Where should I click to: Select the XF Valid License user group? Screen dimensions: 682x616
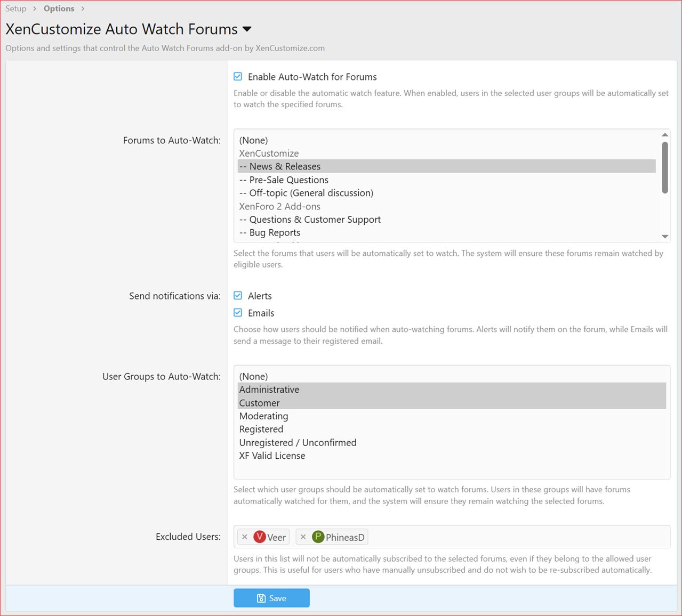pyautogui.click(x=452, y=456)
